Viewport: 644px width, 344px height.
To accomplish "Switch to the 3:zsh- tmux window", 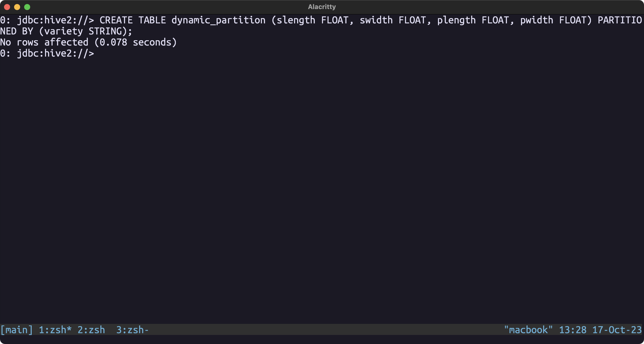I will tap(133, 330).
